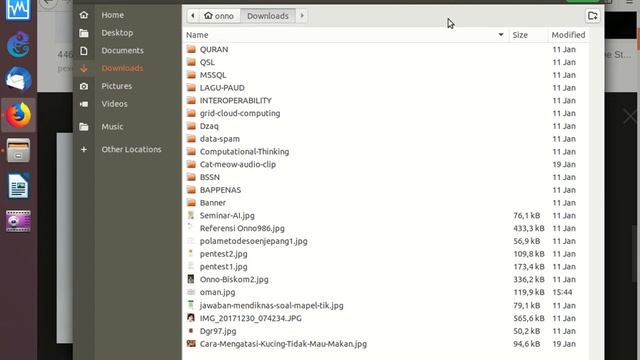Image resolution: width=640 pixels, height=360 pixels.
Task: Launch LibreOffice Writer from dock
Action: point(18,186)
